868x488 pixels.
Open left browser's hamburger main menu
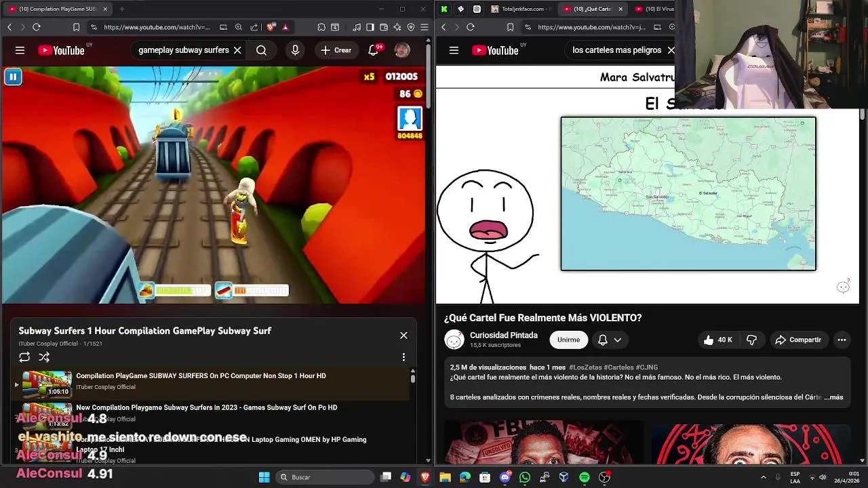[425, 27]
